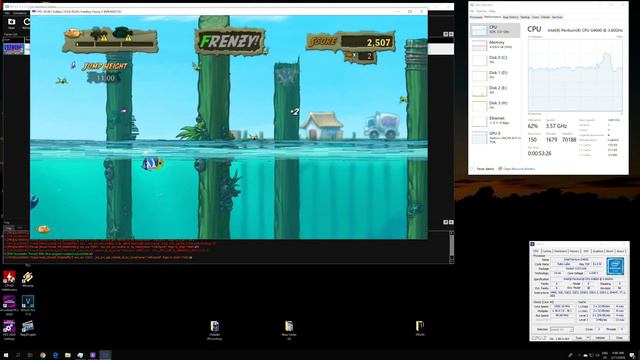Open the Winamp desktop shortcut
The height and width of the screenshot is (360, 640).
tap(28, 280)
